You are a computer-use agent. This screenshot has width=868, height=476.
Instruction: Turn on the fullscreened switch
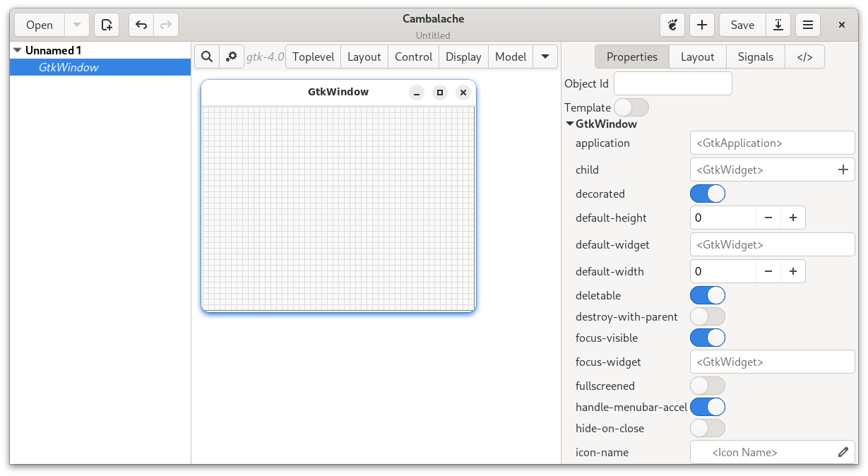[x=707, y=386]
